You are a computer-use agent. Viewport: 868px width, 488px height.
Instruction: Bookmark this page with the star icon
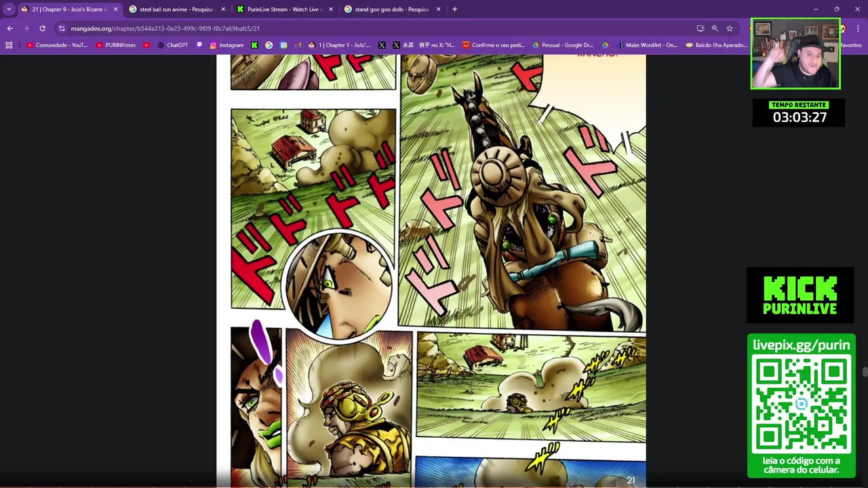point(730,28)
